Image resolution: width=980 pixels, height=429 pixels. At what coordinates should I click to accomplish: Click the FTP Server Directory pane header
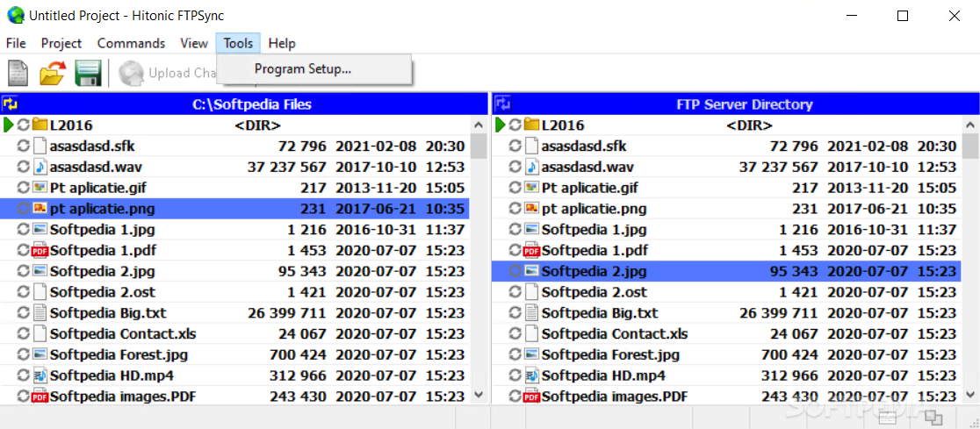tap(736, 104)
